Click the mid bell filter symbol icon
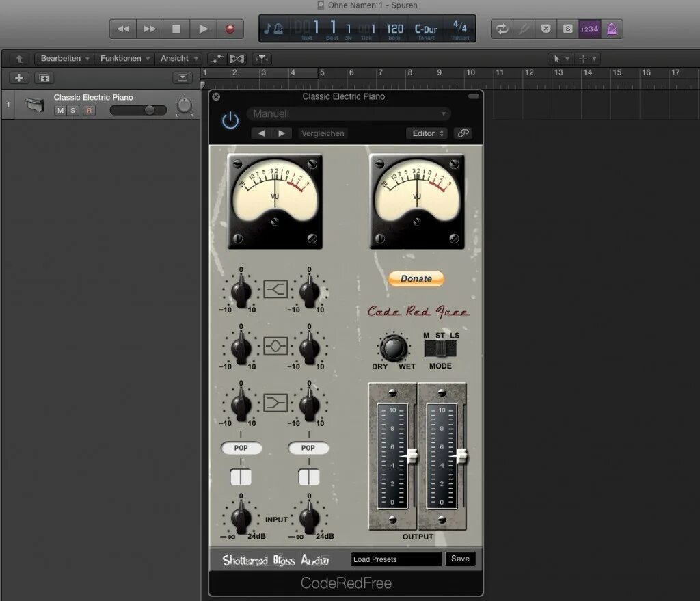700x601 pixels. pos(275,345)
